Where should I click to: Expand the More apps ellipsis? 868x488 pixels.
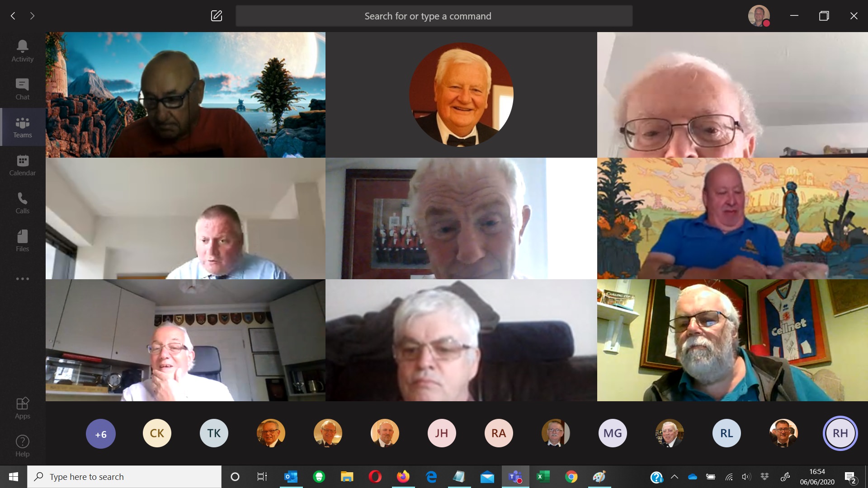(x=22, y=279)
